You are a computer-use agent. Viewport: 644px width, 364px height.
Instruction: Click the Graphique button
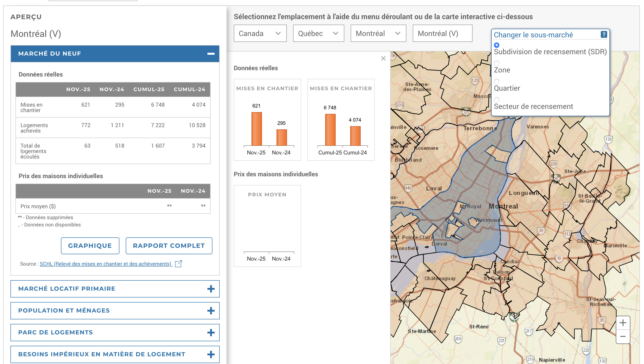[x=90, y=246]
